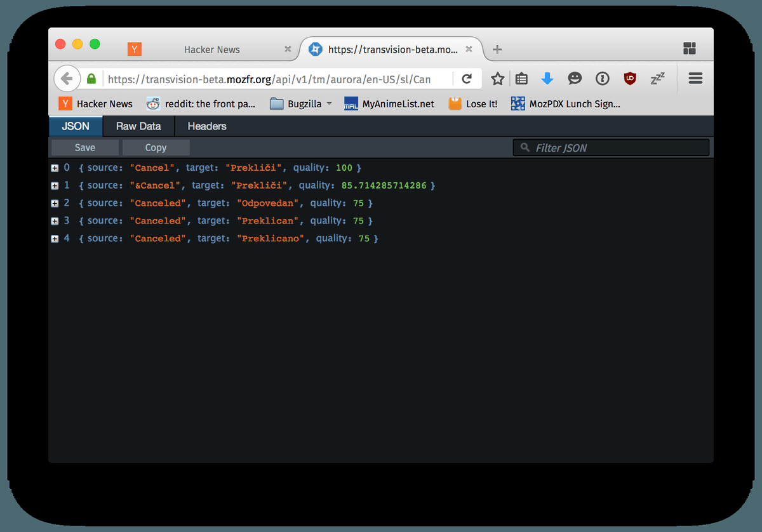Open the Hacker News bookmark
Screen dimensions: 762x532
tap(96, 103)
